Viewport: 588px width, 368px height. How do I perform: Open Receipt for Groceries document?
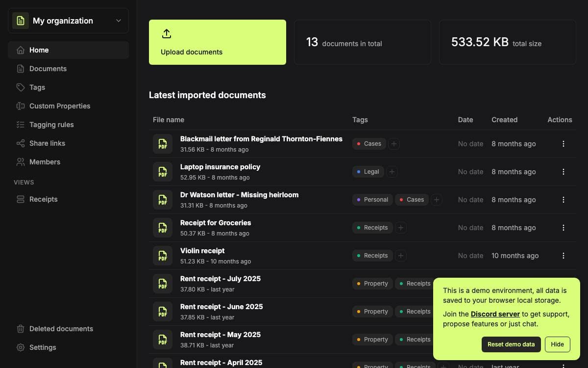(x=216, y=223)
